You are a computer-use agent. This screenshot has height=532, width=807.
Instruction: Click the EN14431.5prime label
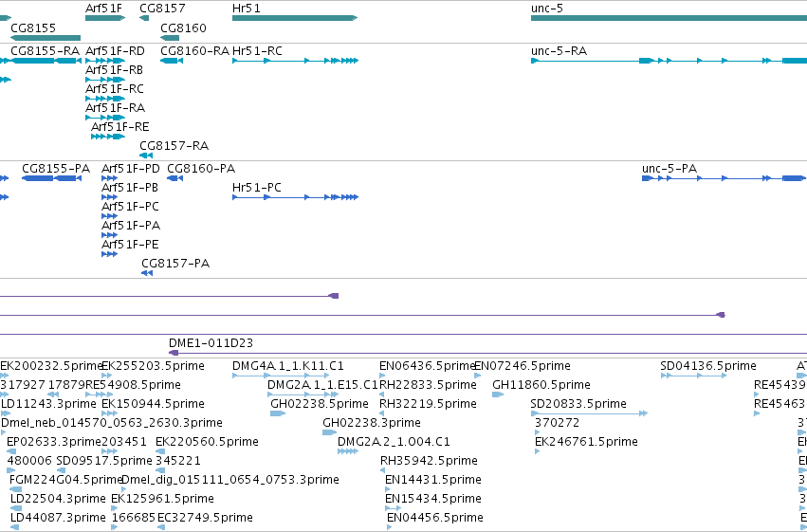pos(433,480)
